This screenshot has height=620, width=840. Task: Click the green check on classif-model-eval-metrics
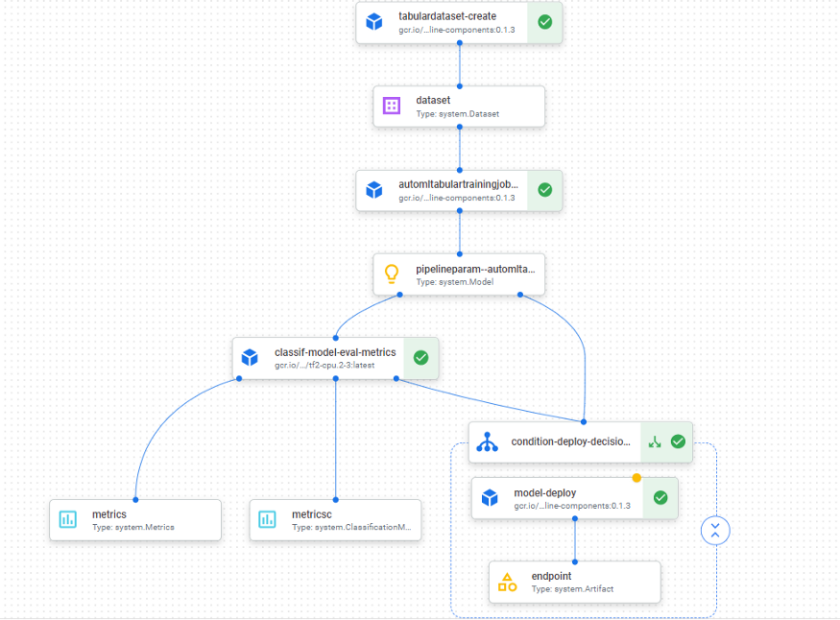420,358
